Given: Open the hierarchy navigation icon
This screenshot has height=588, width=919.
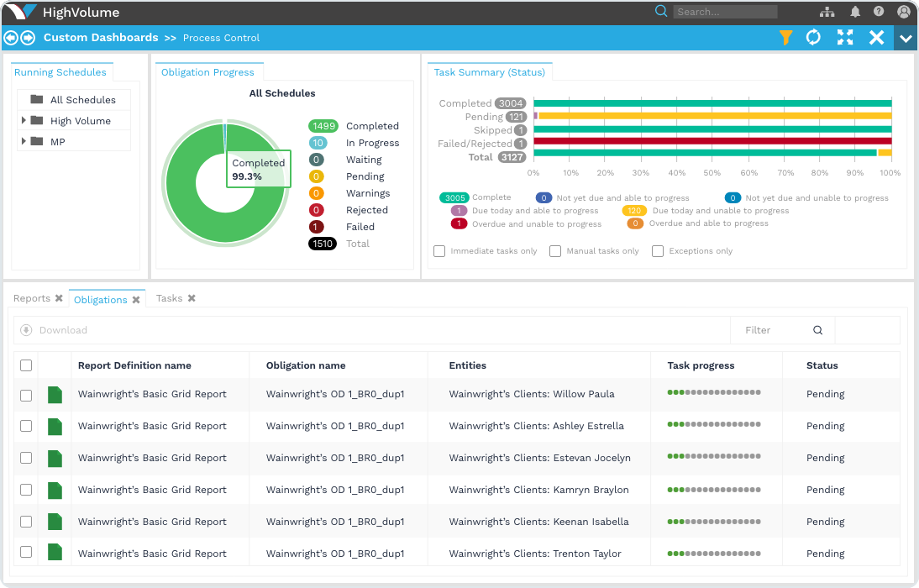Looking at the screenshot, I should point(827,12).
